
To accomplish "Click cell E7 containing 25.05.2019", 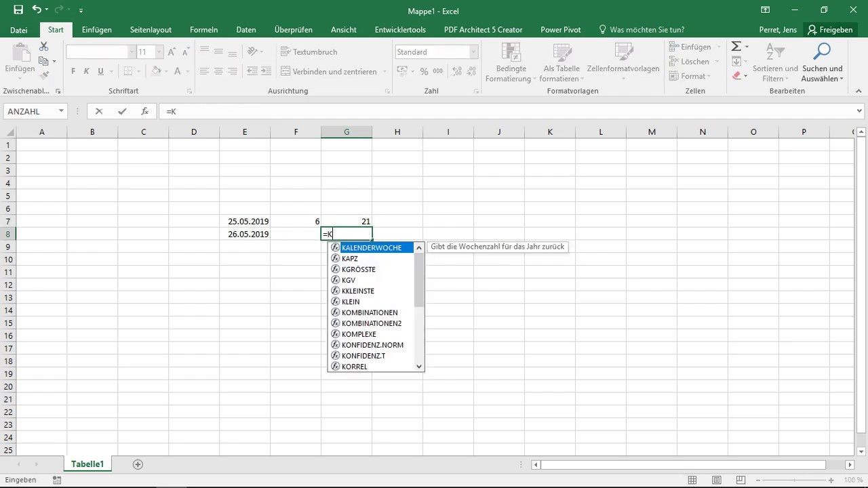I will point(245,222).
